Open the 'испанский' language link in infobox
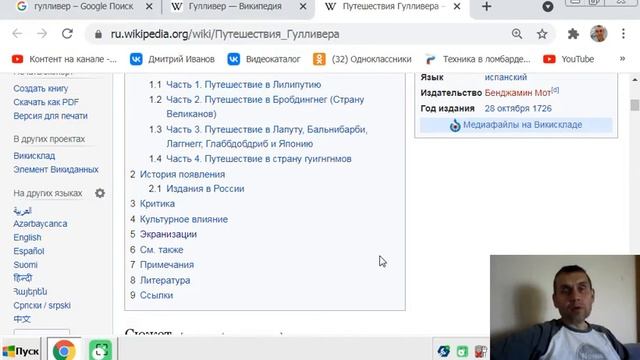Image resolution: width=640 pixels, height=360 pixels. pyautogui.click(x=506, y=77)
